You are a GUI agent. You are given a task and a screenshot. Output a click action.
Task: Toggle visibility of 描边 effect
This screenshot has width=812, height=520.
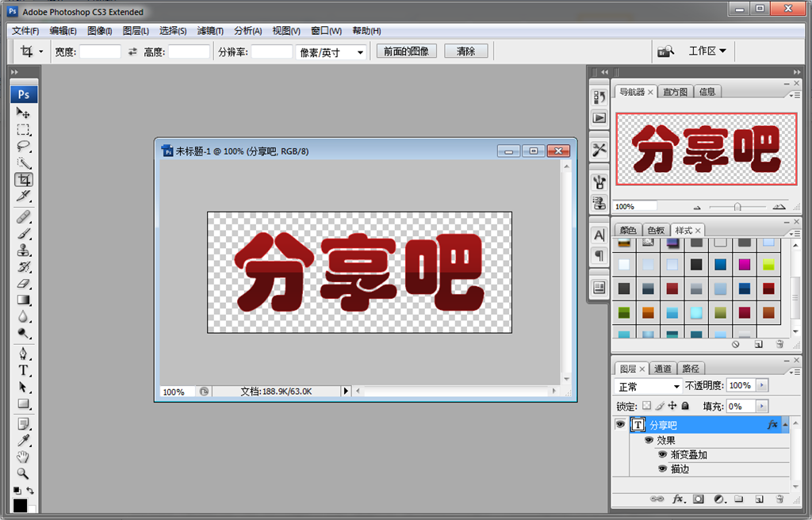pos(663,469)
